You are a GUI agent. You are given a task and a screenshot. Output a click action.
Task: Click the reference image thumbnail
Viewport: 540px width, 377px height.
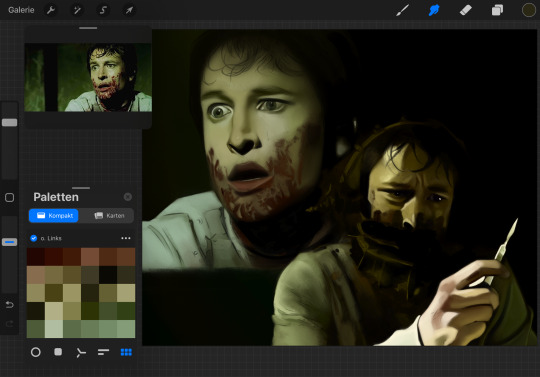click(x=88, y=77)
